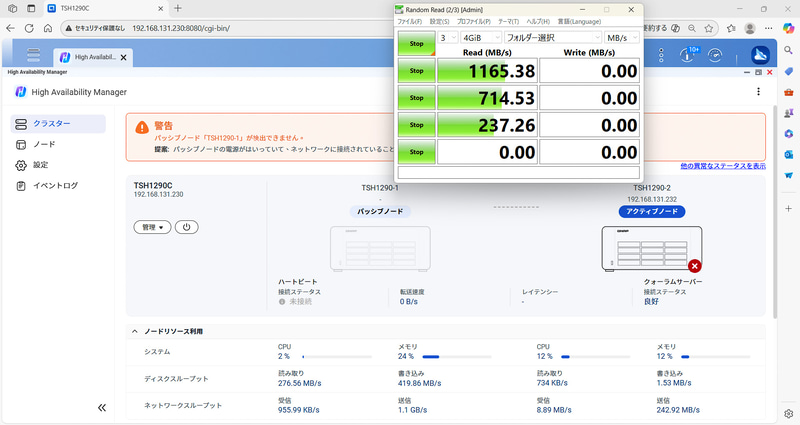Click the red error badge on TSH1290-2

coord(694,266)
